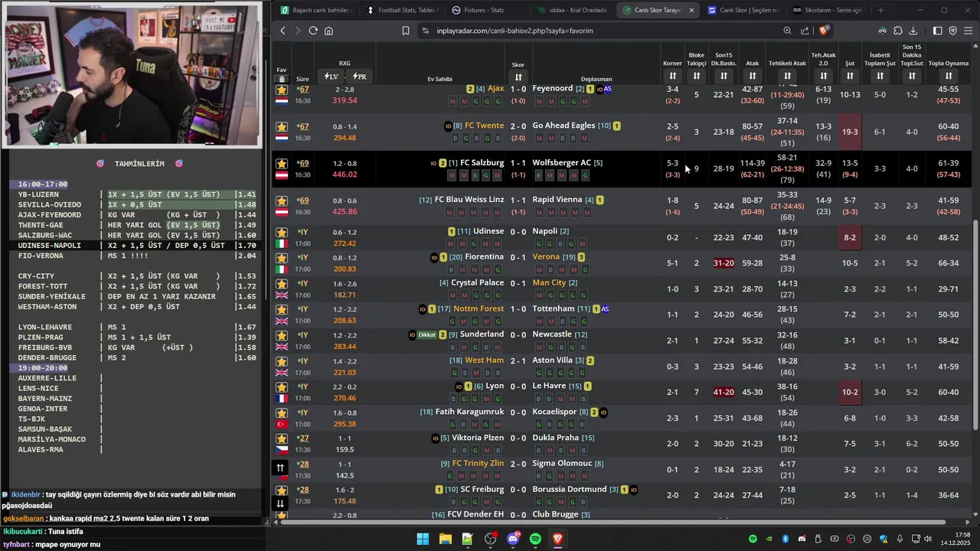Toggle the favorite star for Ajax row
The image size is (980, 551).
[282, 90]
